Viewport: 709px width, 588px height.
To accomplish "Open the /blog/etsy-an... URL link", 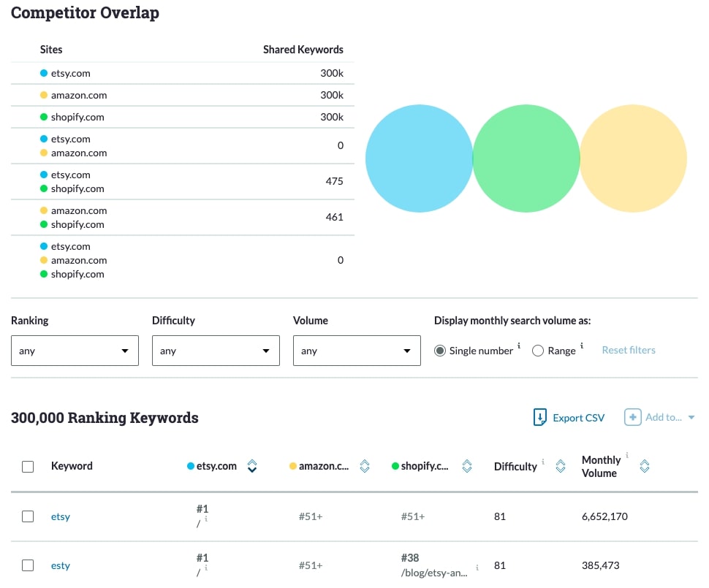I will (x=434, y=573).
